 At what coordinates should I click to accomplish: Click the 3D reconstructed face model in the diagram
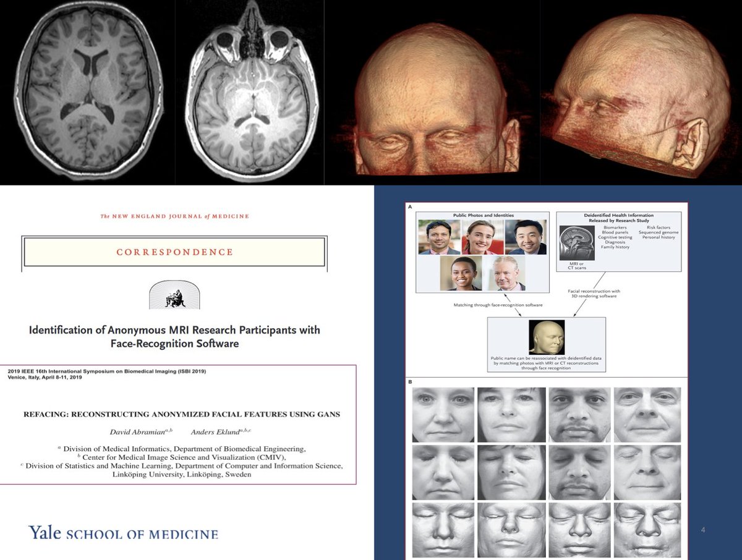[x=545, y=337]
